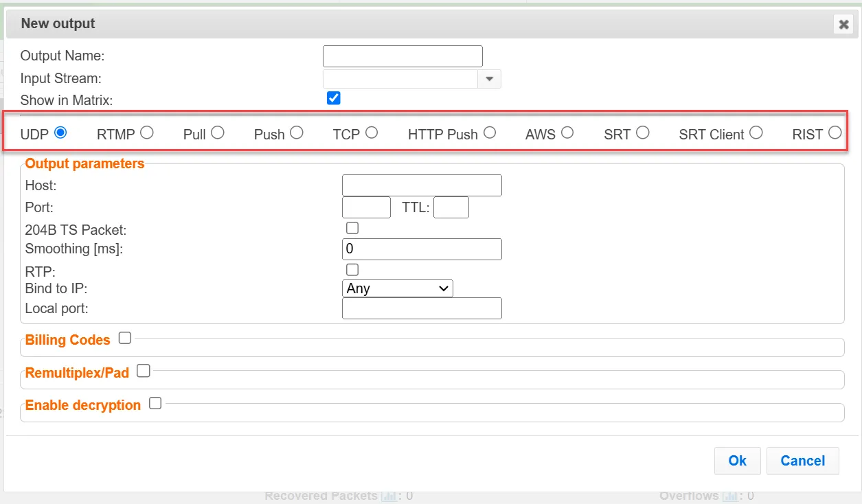Click the TTL input field
The height and width of the screenshot is (504, 862).
pos(451,207)
